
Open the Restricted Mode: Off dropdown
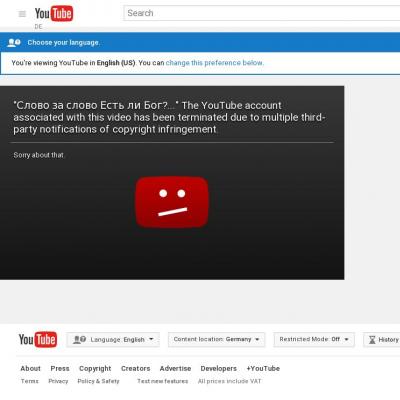point(314,339)
